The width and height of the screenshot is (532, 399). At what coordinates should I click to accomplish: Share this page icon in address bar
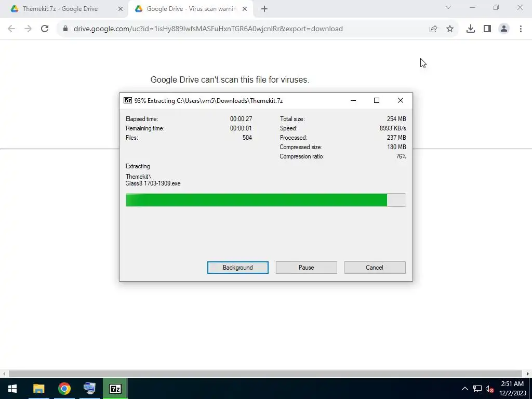[x=433, y=29]
